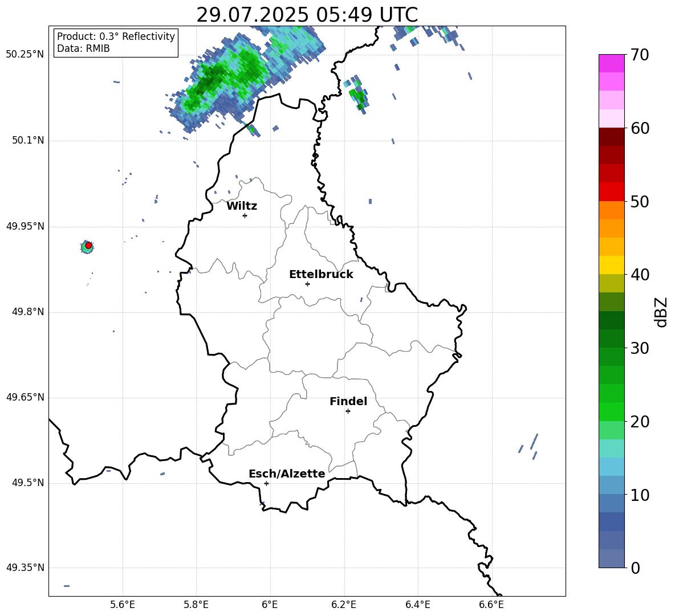Click the 70 value on colorbar
This screenshot has width=675, height=616.
(x=640, y=55)
